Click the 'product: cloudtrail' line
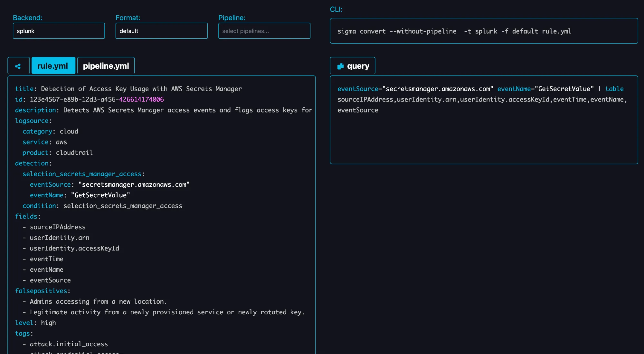This screenshot has height=354, width=644. (58, 152)
